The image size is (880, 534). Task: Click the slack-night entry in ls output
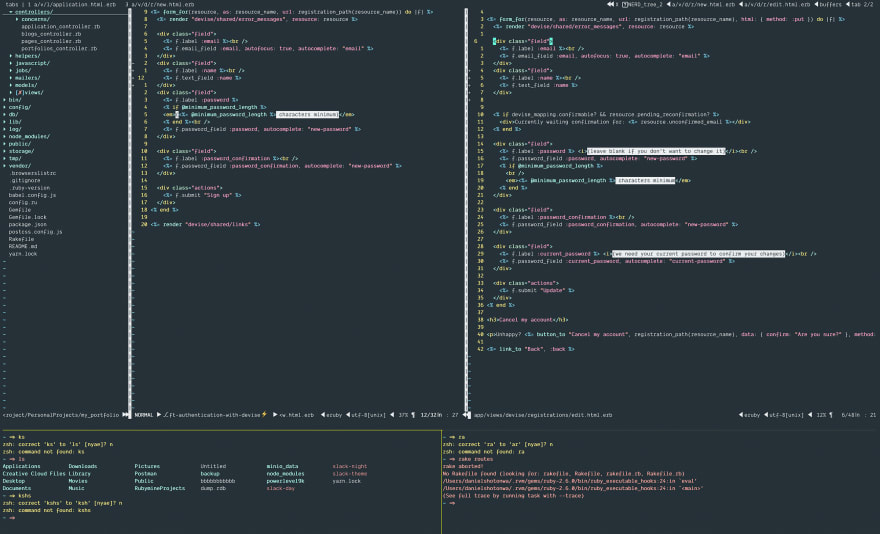(350, 467)
